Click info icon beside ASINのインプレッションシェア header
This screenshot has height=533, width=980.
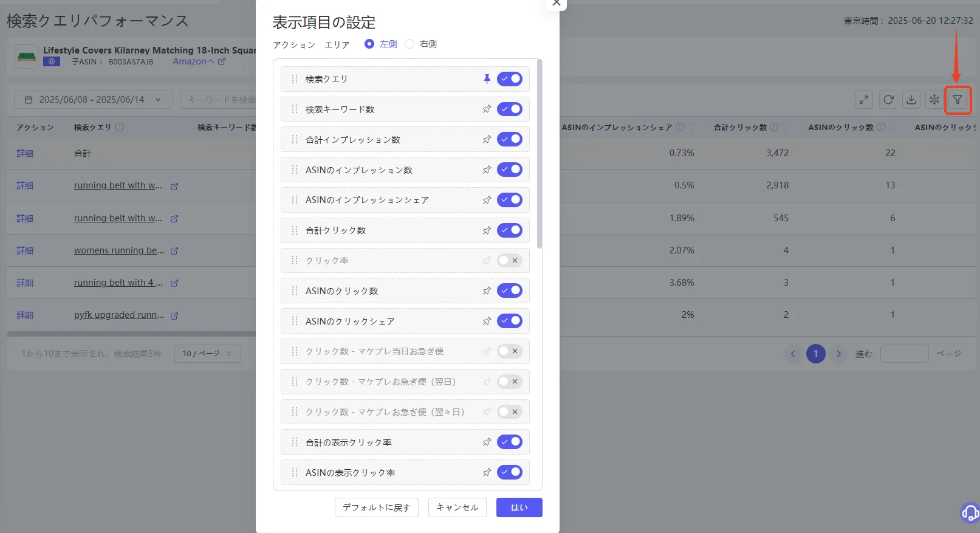(680, 127)
